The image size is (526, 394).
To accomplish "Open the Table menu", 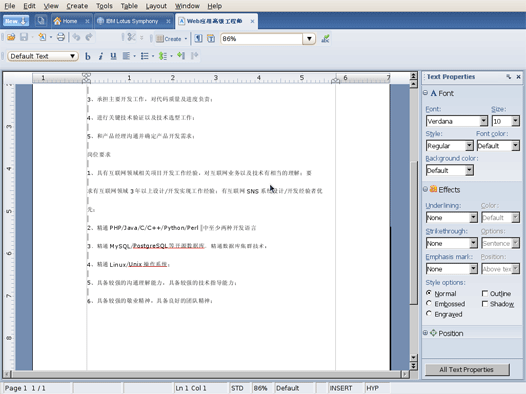I will [129, 6].
